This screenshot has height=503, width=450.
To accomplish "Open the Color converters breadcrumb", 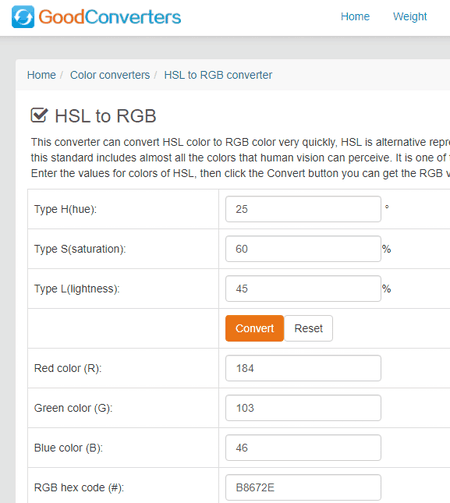I will pos(110,75).
